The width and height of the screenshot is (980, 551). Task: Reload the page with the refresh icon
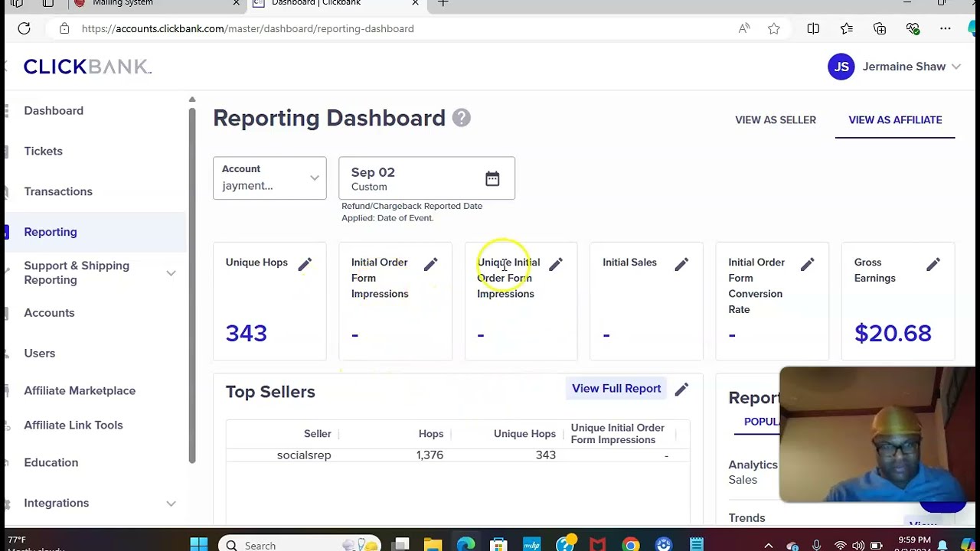click(24, 28)
